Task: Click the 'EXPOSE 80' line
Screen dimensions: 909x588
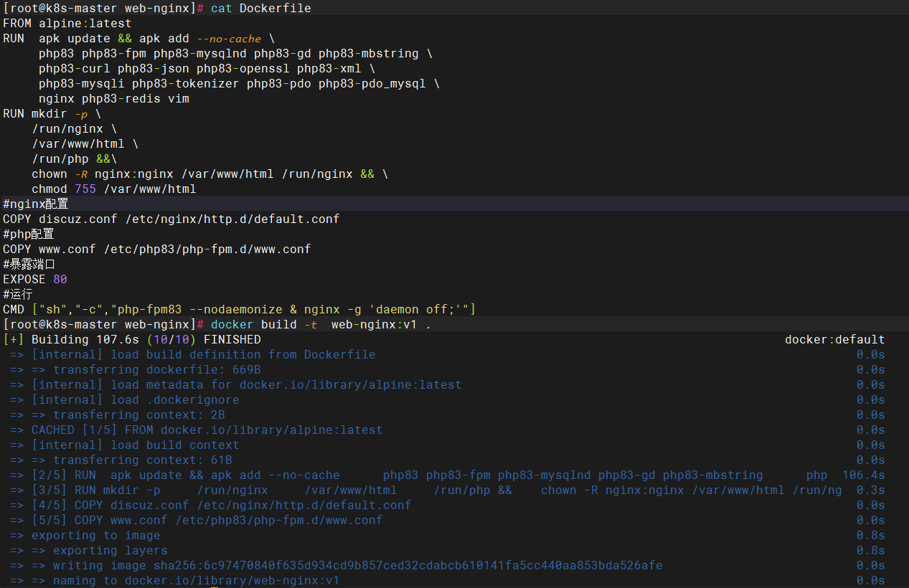Action: pos(35,279)
